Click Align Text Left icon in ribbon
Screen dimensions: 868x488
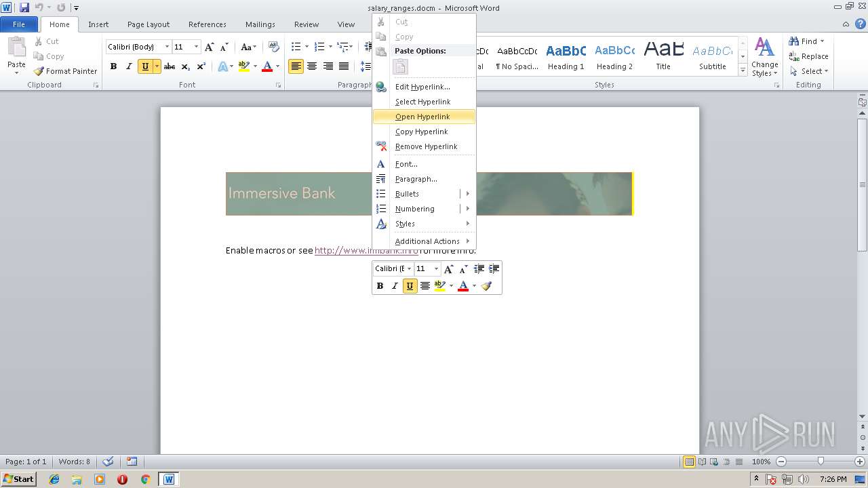click(296, 66)
